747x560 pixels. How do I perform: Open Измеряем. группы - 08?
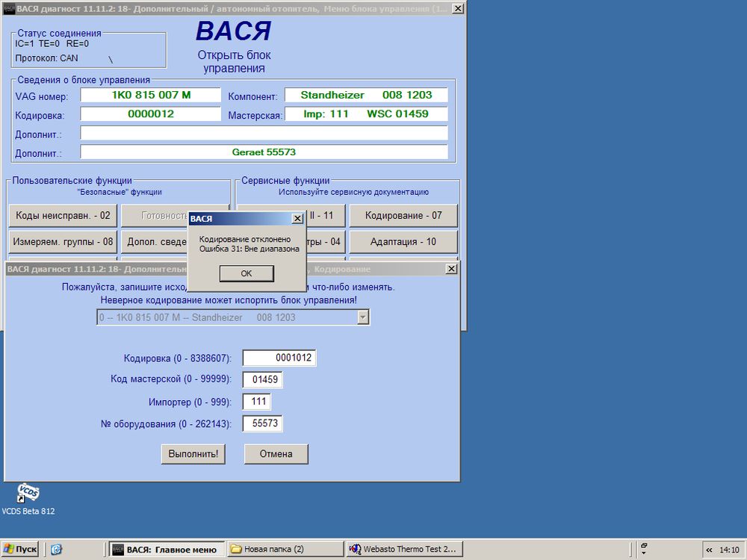63,242
